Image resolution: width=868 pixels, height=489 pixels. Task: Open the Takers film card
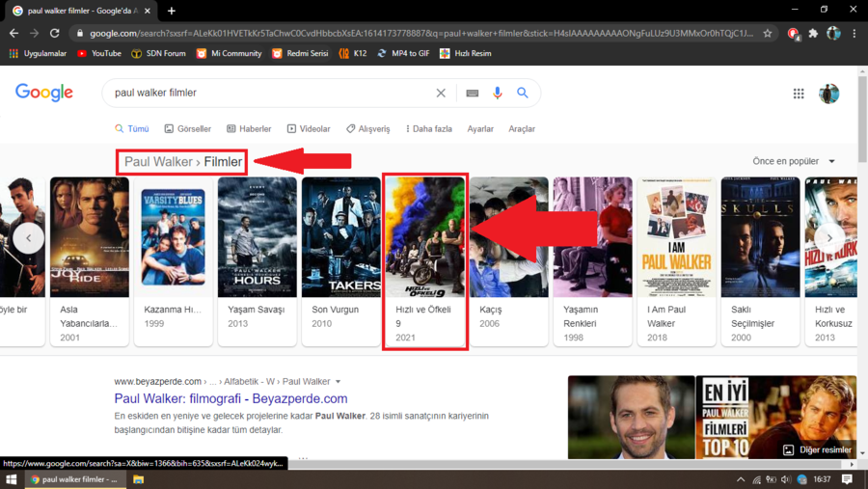pos(341,261)
